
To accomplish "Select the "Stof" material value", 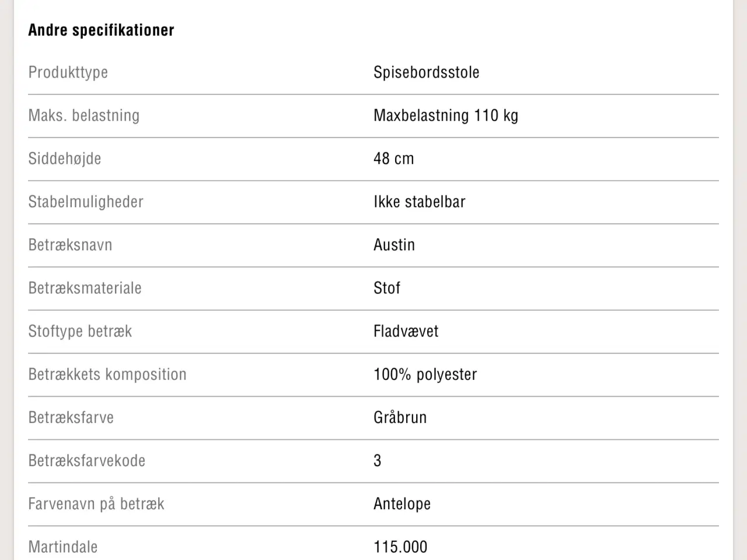I will click(386, 288).
